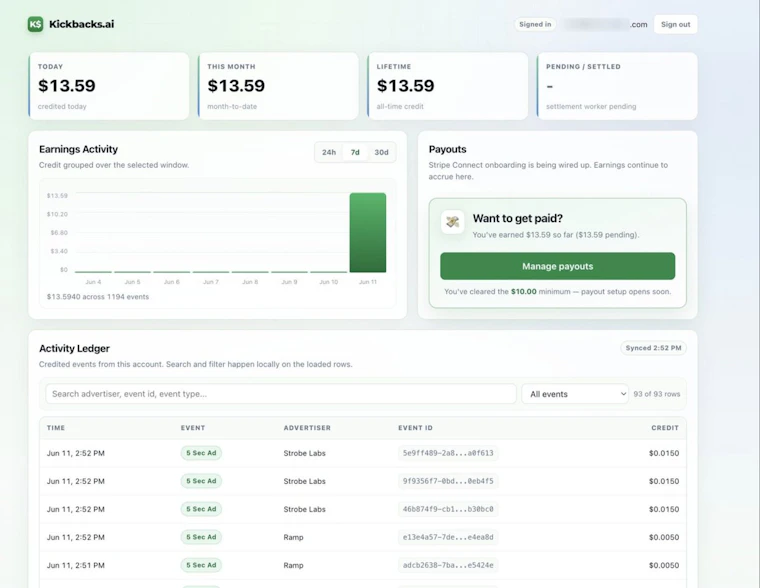The height and width of the screenshot is (588, 760).
Task: Click event ID 9f9356f7-0bd...0eb4f5
Action: pyautogui.click(x=448, y=481)
